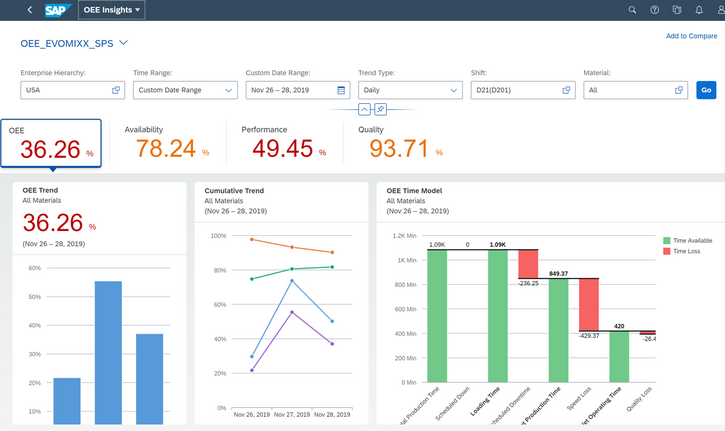This screenshot has height=431, width=725.
Task: Open value help icon in Material field
Action: pyautogui.click(x=679, y=90)
